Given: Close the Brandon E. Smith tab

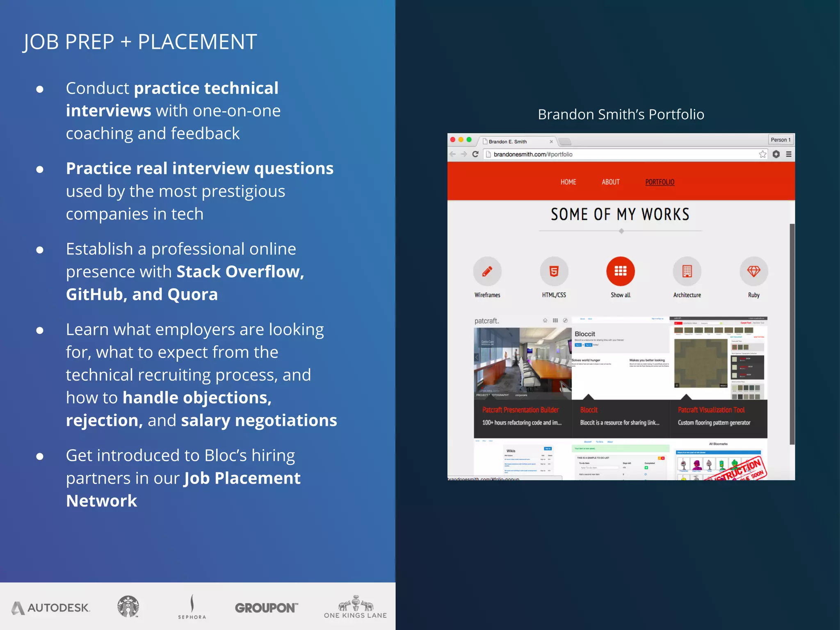Looking at the screenshot, I should 551,142.
